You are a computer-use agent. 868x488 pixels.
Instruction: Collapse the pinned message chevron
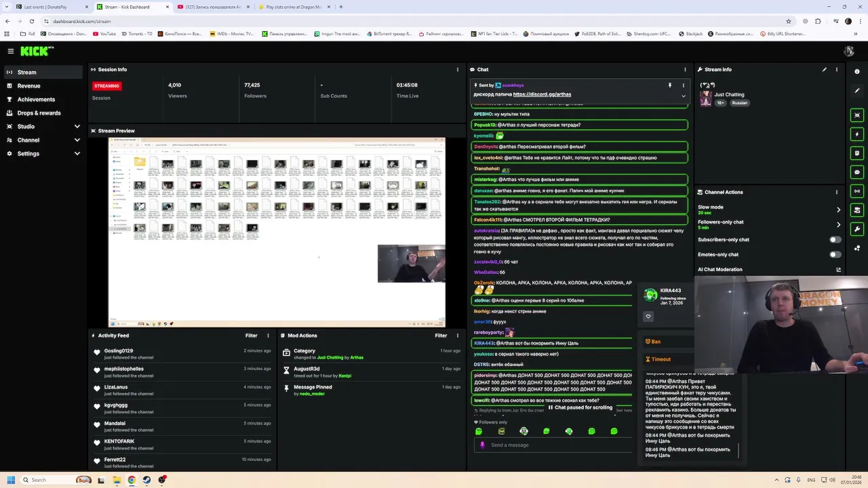[684, 96]
